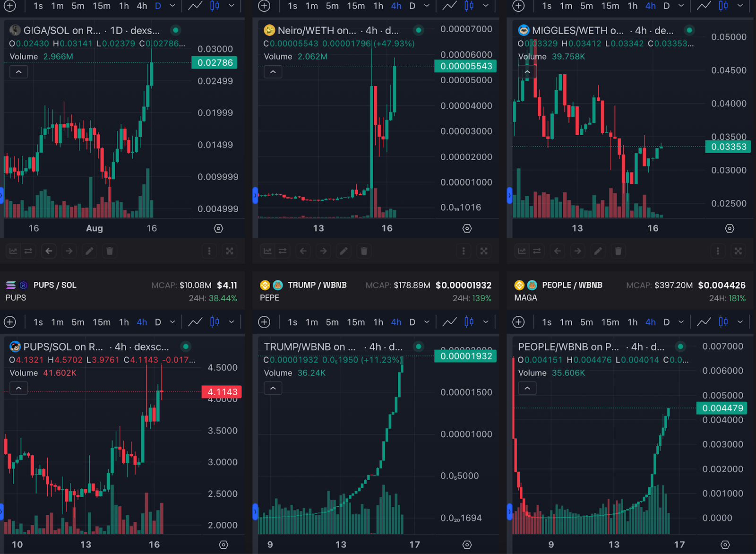Expand GIGA/SOL chart to fullscreen

[230, 251]
